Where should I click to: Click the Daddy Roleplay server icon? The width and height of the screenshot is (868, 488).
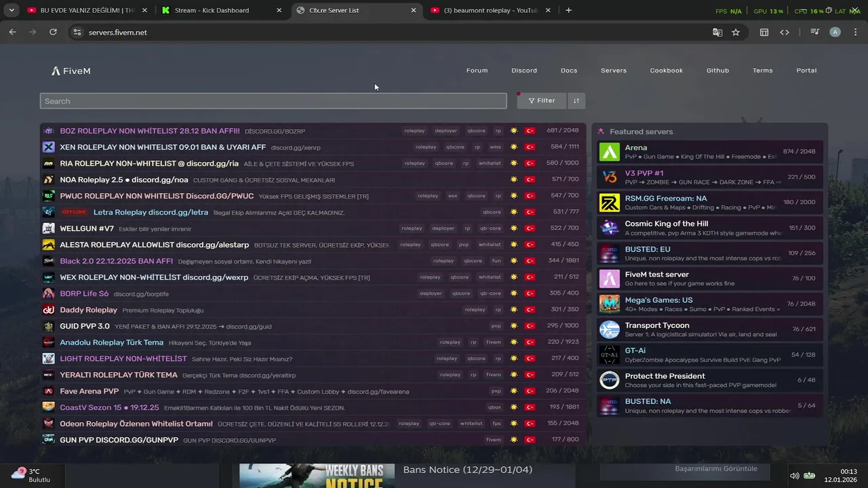pyautogui.click(x=48, y=310)
